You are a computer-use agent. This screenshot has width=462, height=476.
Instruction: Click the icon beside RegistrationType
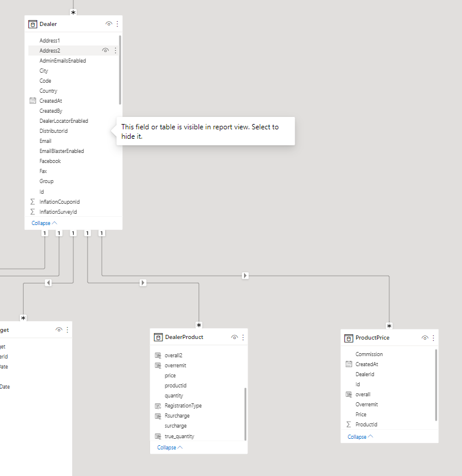click(158, 406)
